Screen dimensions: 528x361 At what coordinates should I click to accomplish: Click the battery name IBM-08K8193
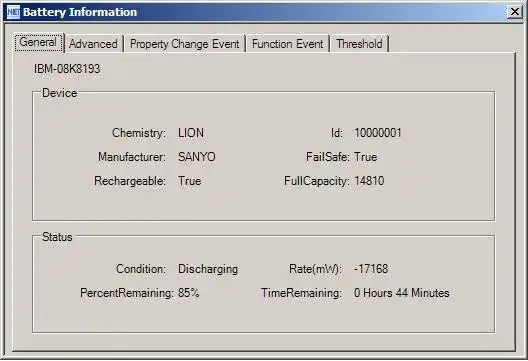coord(67,69)
